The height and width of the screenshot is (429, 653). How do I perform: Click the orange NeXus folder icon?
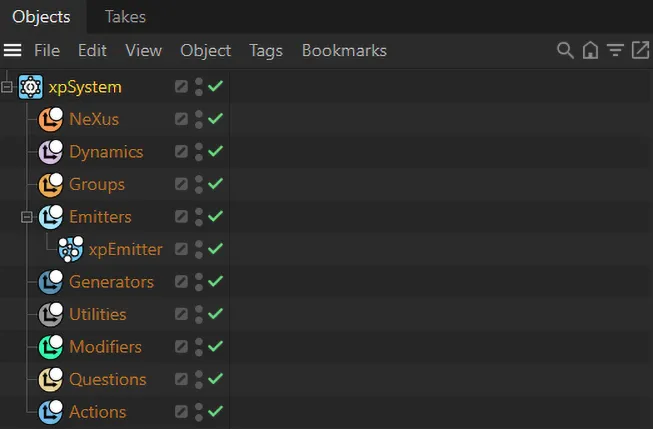[x=51, y=120]
